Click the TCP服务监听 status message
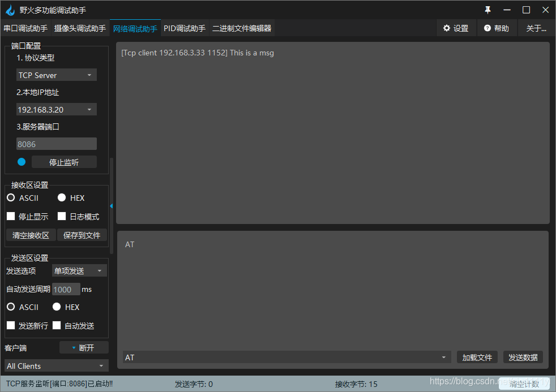This screenshot has width=556, height=392. [59, 384]
